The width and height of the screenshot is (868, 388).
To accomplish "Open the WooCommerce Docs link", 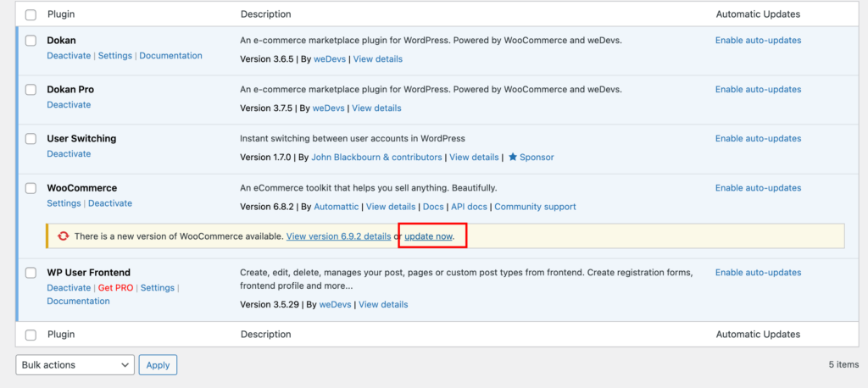I will 433,207.
